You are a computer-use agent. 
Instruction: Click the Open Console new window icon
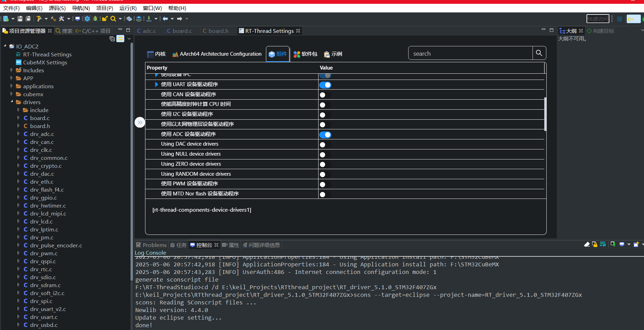coord(636,245)
